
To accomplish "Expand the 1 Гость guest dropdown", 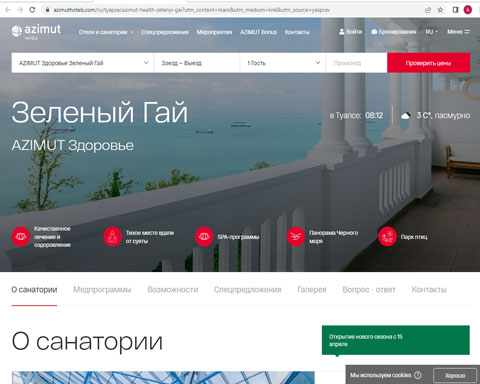I will pos(283,63).
